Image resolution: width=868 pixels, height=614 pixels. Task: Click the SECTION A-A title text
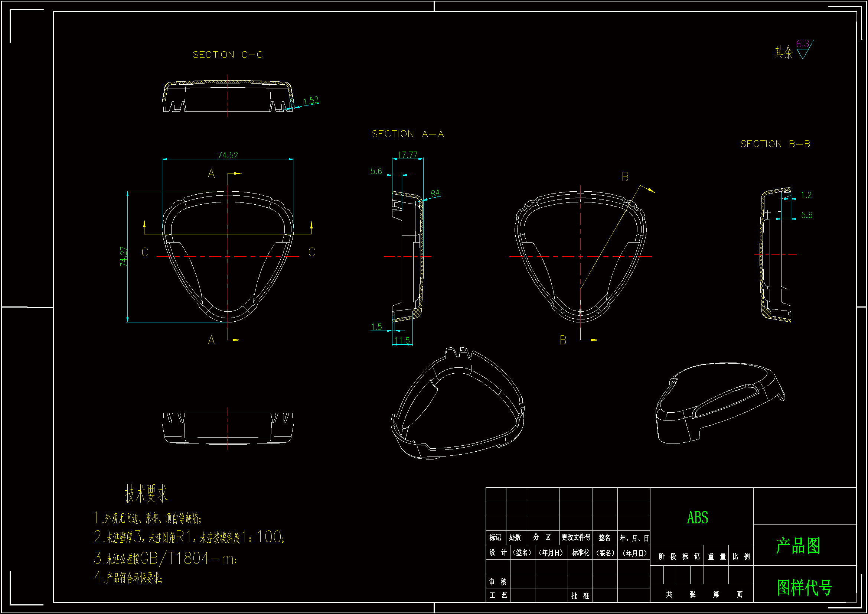(408, 134)
